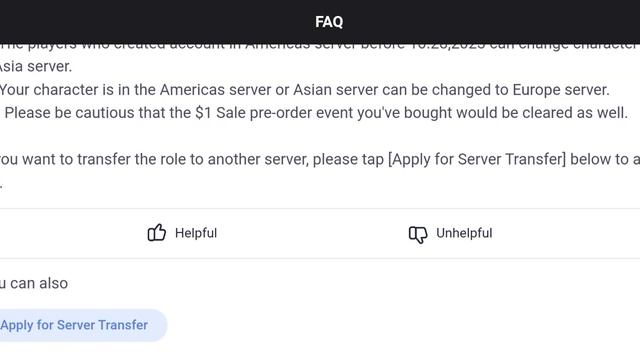Click the words "Europe server"
640x360 pixels.
pos(559,90)
